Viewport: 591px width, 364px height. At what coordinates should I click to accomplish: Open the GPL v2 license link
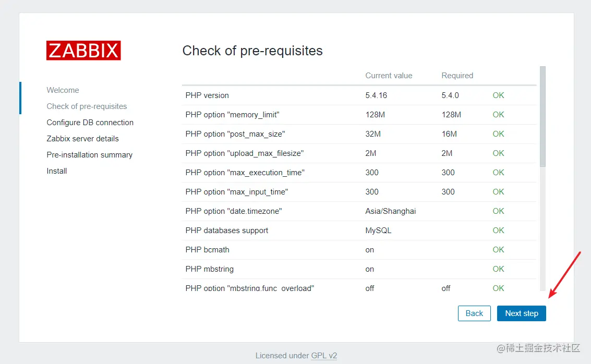324,355
